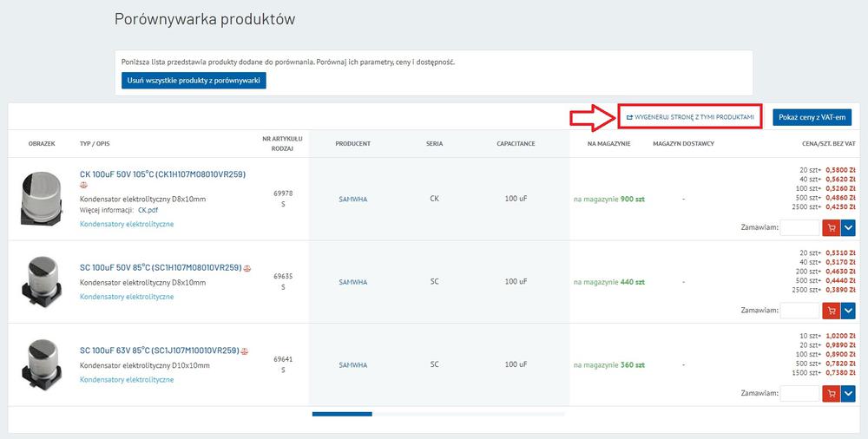This screenshot has height=439, width=868.
Task: Expand options arrow for SC 100uF 50V
Action: (x=848, y=311)
